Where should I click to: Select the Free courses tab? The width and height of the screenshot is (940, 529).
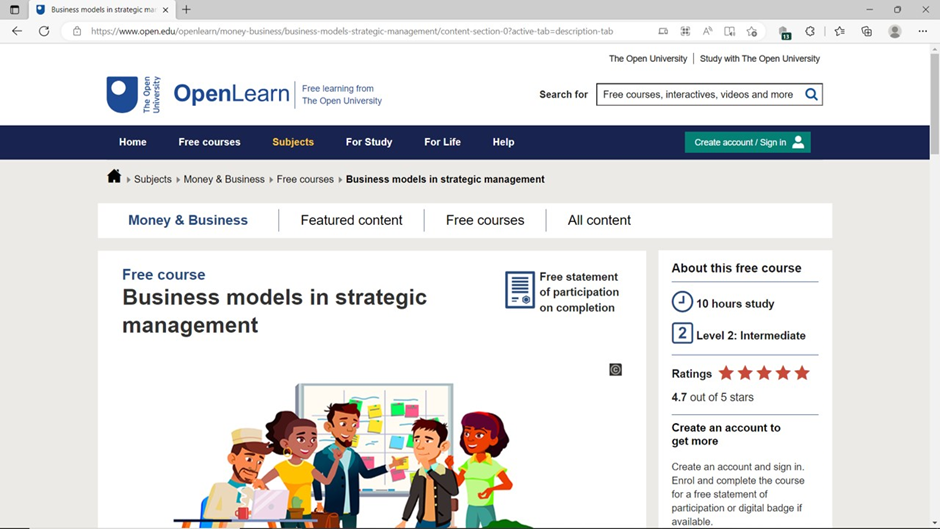(485, 220)
